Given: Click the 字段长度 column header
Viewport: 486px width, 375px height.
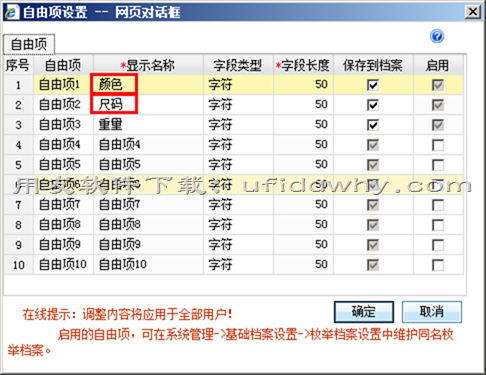Looking at the screenshot, I should 303,65.
